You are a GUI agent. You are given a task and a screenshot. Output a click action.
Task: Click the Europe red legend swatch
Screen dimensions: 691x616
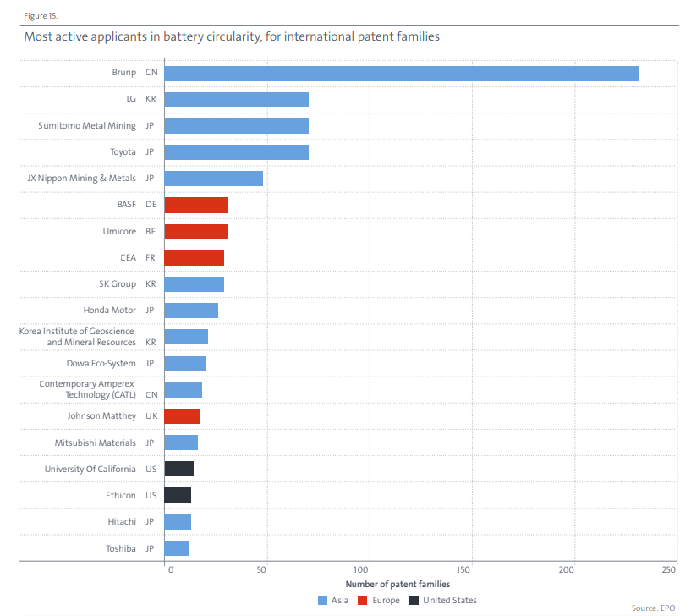pyautogui.click(x=363, y=601)
